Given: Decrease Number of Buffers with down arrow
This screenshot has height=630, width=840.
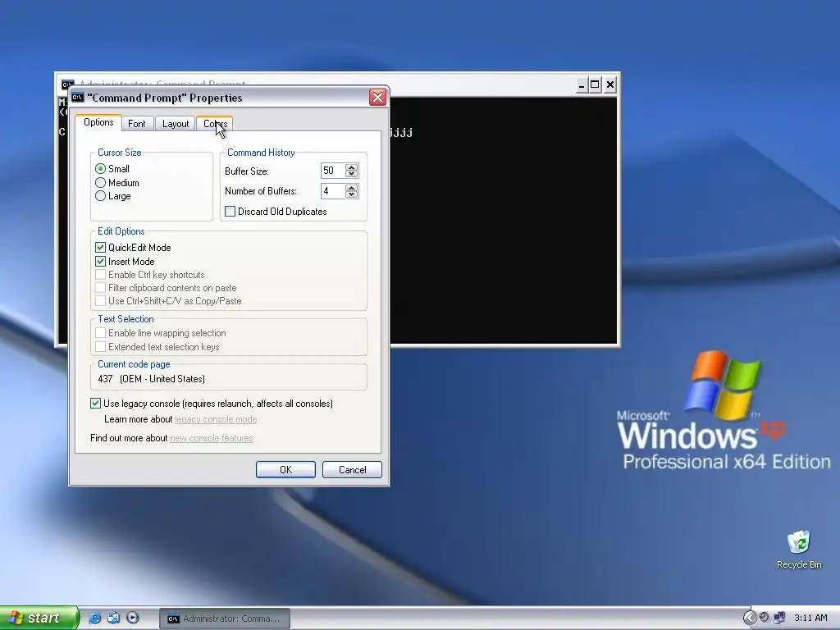Looking at the screenshot, I should pos(351,194).
